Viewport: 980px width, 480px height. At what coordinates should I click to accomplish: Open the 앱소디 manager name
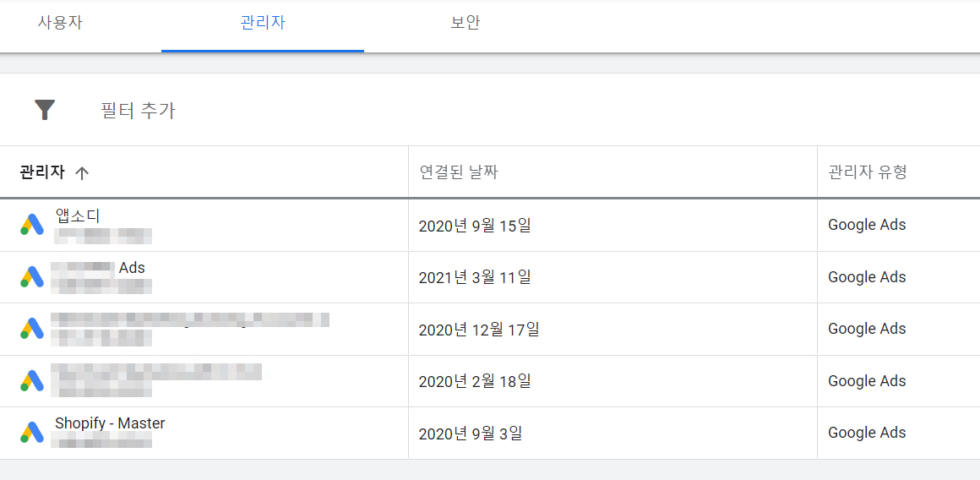pos(78,215)
